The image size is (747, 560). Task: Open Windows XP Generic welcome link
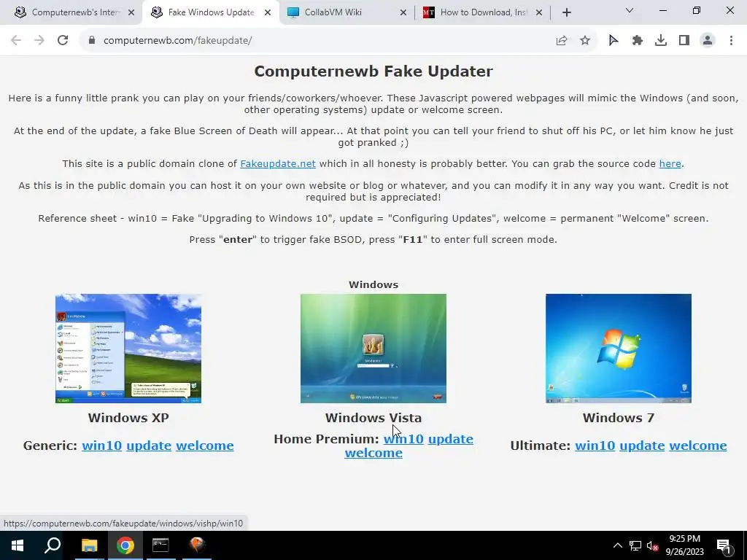(x=205, y=446)
